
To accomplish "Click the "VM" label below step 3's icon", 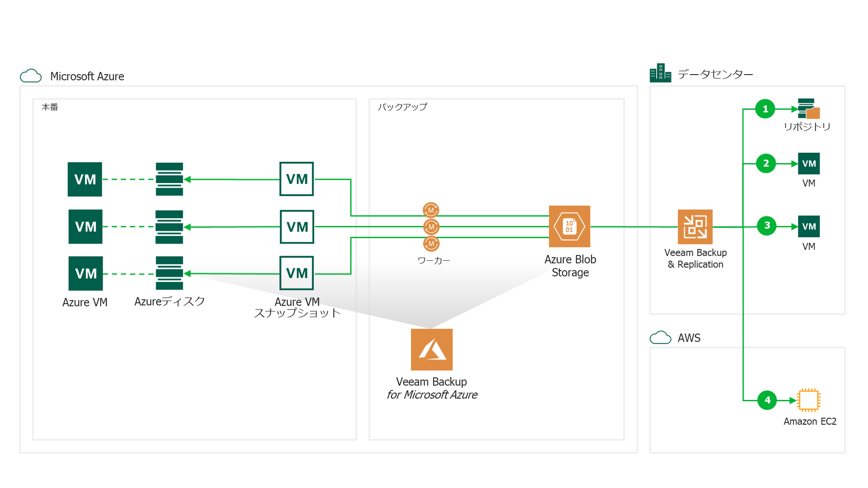I will (809, 246).
